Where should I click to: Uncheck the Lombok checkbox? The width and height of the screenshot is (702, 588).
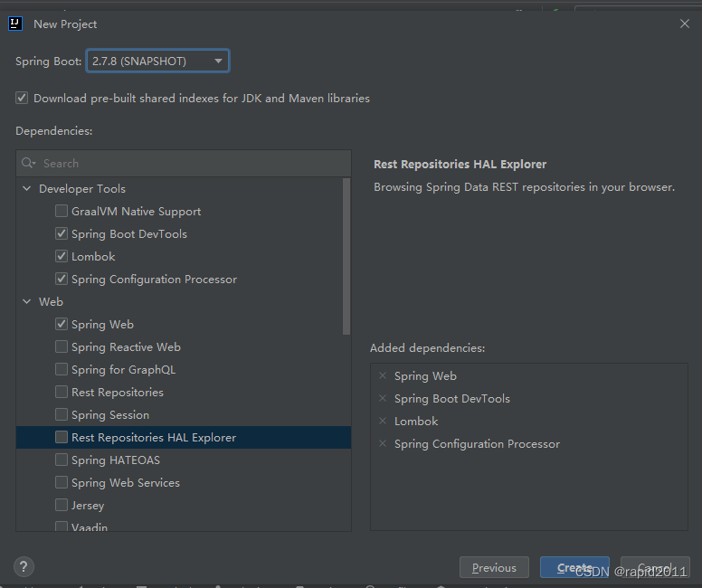[x=62, y=256]
